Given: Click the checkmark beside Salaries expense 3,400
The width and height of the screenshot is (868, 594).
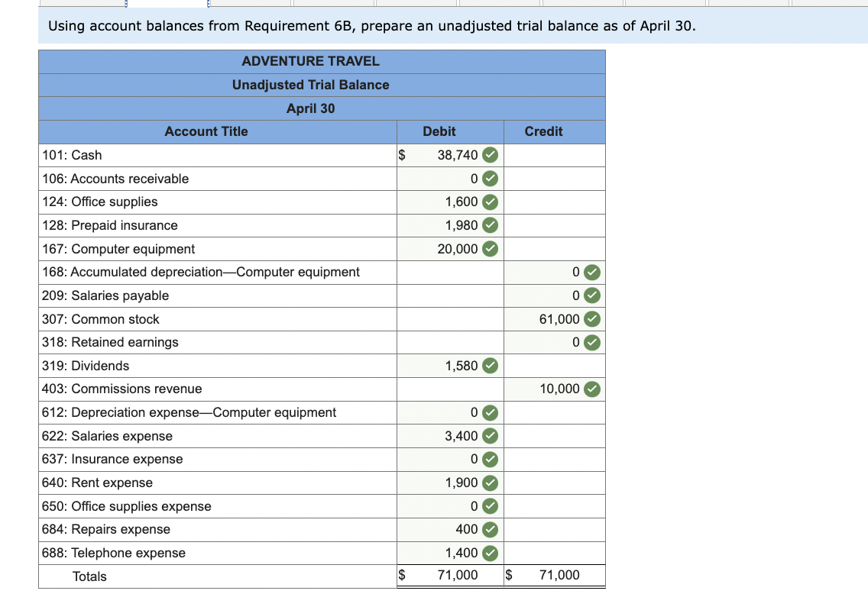Looking at the screenshot, I should [x=490, y=436].
